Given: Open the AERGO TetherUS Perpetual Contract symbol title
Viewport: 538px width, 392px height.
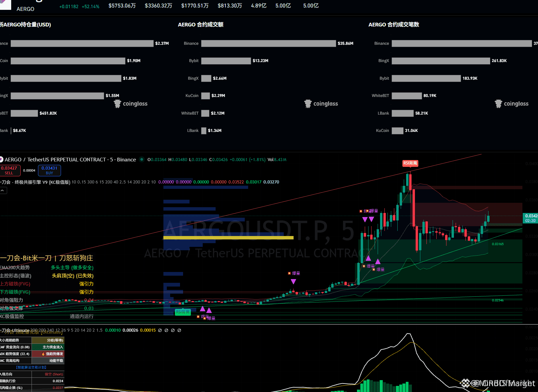Looking at the screenshot, I should [70, 159].
